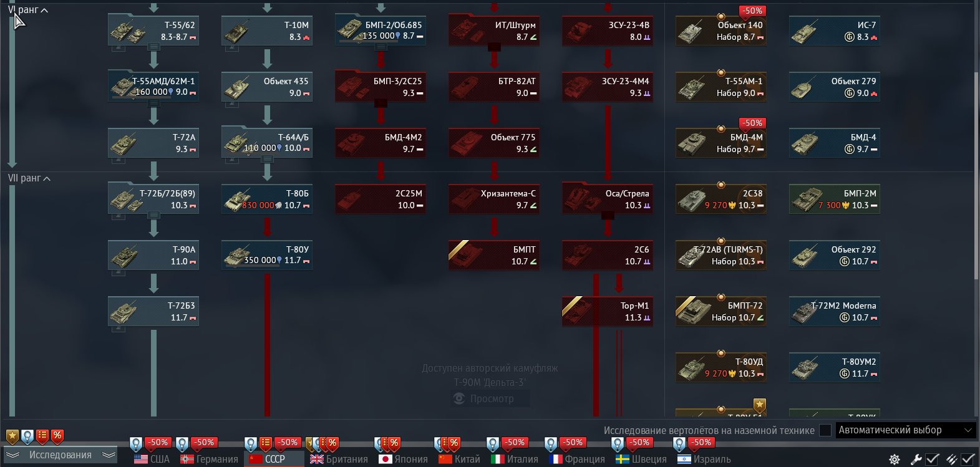Click the eye icon beside Просмотр
980x467 pixels.
point(459,398)
